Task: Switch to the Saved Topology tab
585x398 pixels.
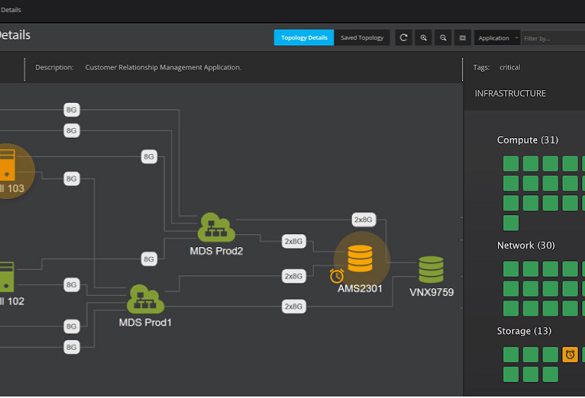Action: pyautogui.click(x=362, y=38)
